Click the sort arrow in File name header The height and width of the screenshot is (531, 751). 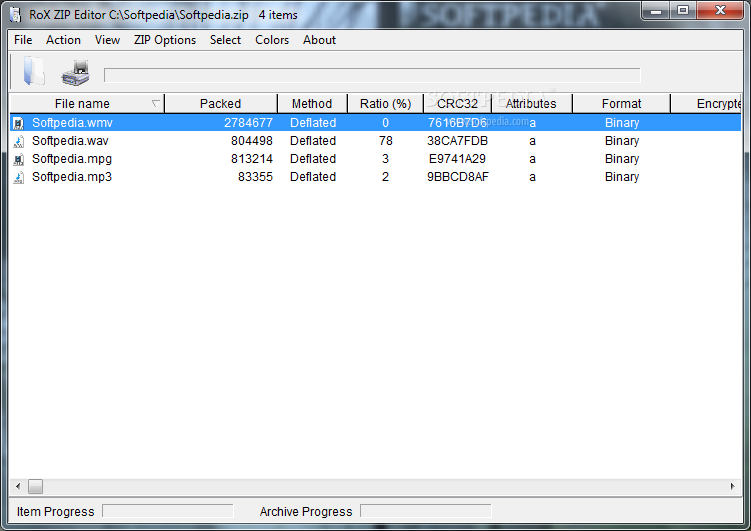coord(155,103)
